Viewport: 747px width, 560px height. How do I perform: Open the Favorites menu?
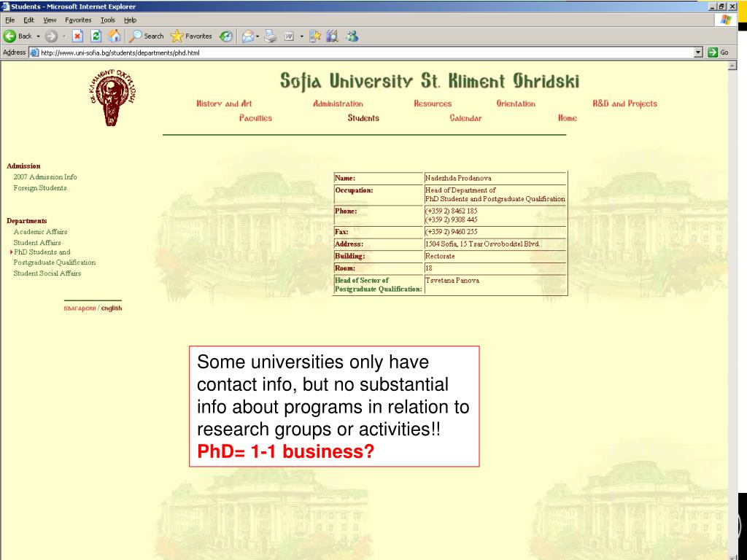pyautogui.click(x=78, y=20)
